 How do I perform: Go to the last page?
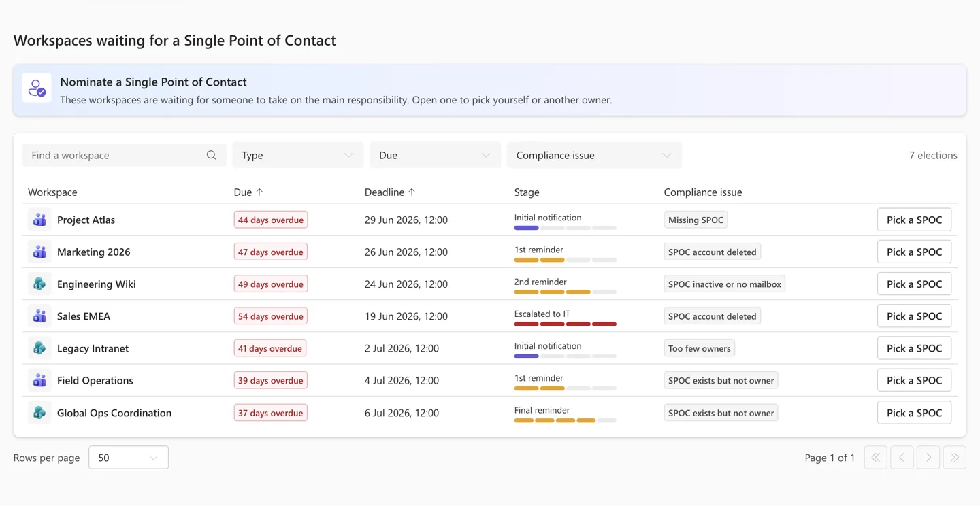tap(955, 458)
